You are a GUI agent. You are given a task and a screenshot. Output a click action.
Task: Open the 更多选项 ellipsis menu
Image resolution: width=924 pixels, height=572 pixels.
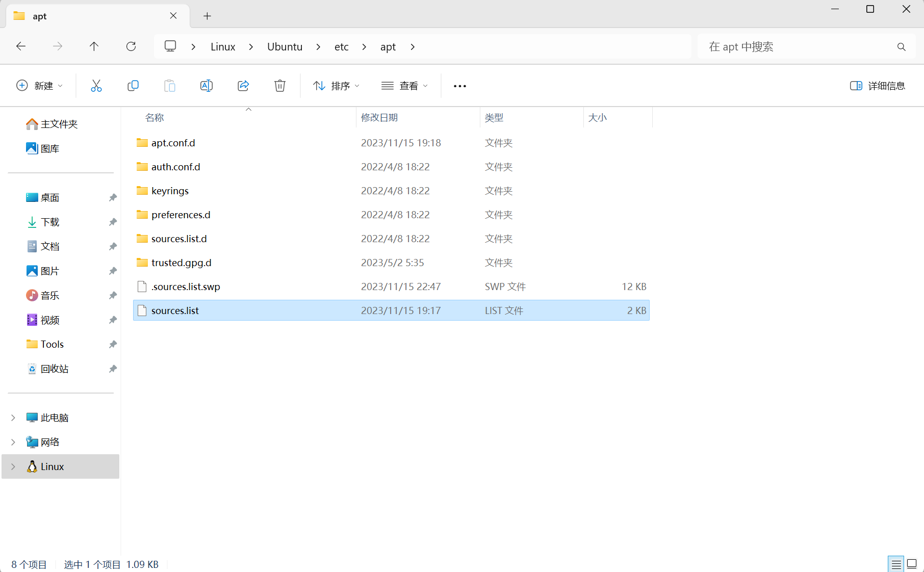459,86
